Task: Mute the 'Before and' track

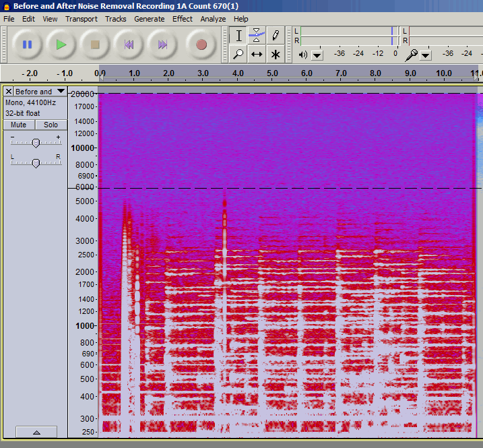Action: (x=19, y=125)
